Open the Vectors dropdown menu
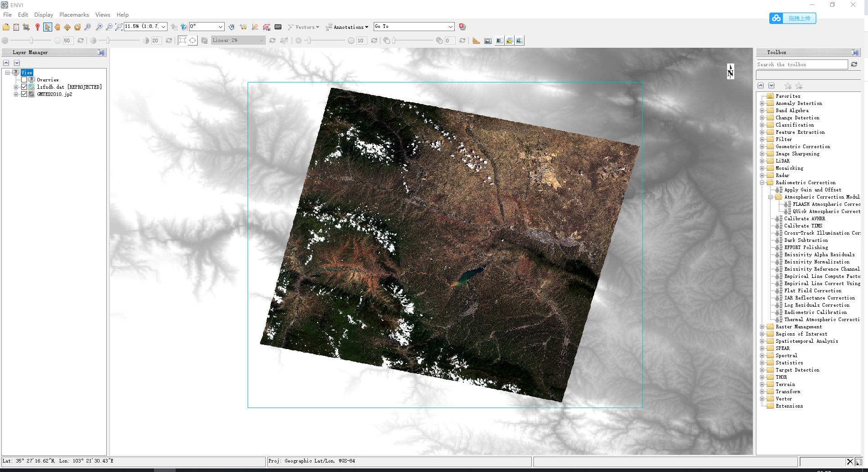 (x=303, y=27)
